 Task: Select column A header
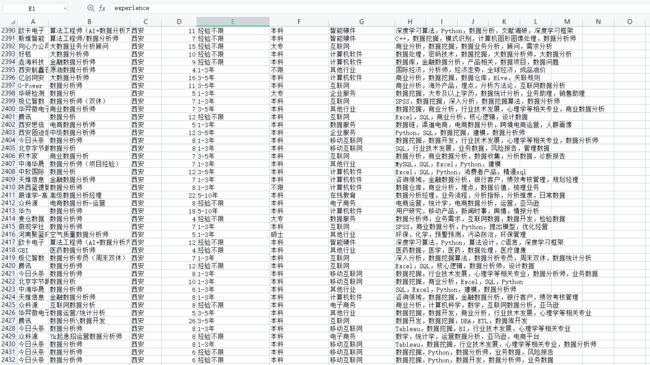[33, 22]
